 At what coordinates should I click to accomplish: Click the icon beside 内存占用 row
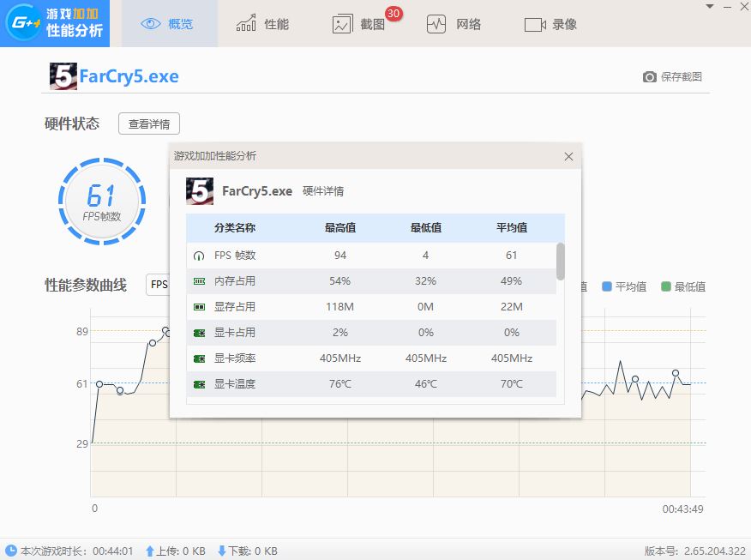(x=200, y=280)
